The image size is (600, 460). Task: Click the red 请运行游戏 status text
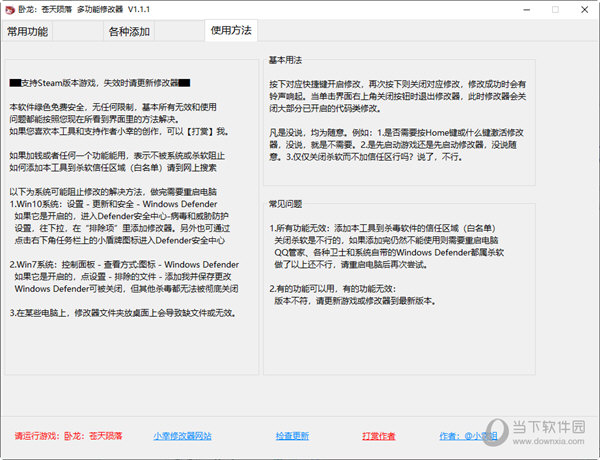(68, 436)
